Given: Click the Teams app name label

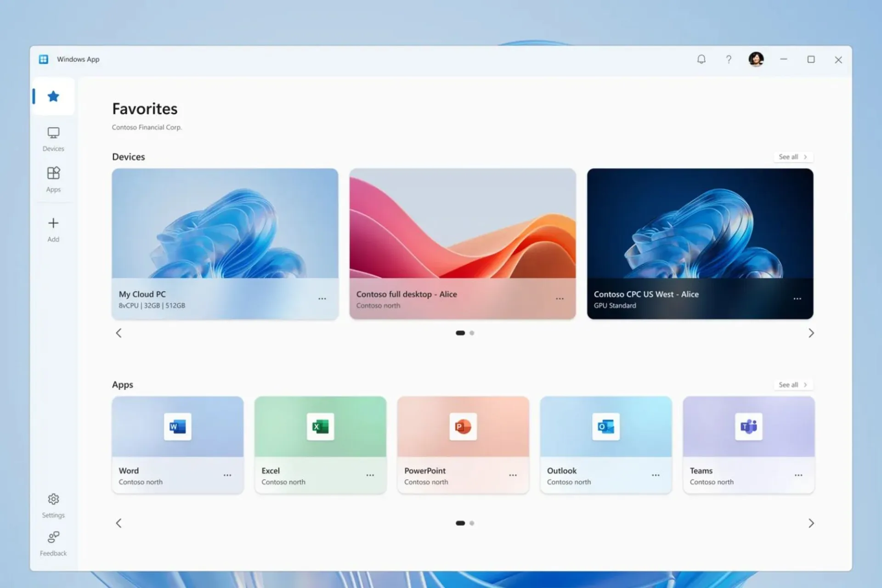Looking at the screenshot, I should tap(701, 471).
